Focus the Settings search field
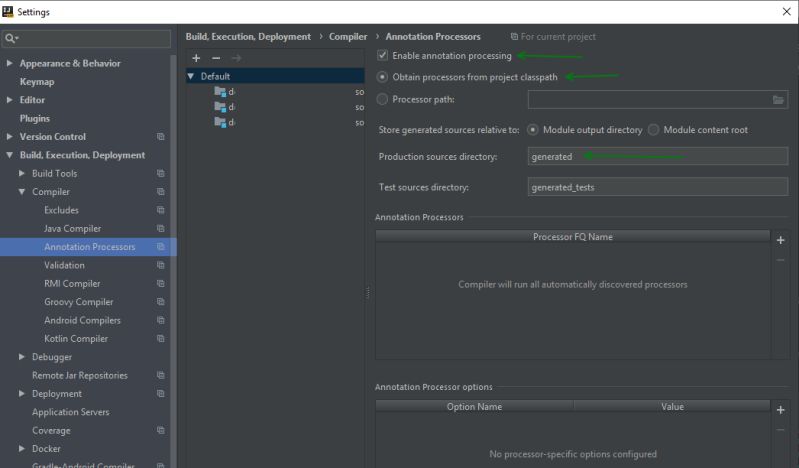 pos(86,38)
